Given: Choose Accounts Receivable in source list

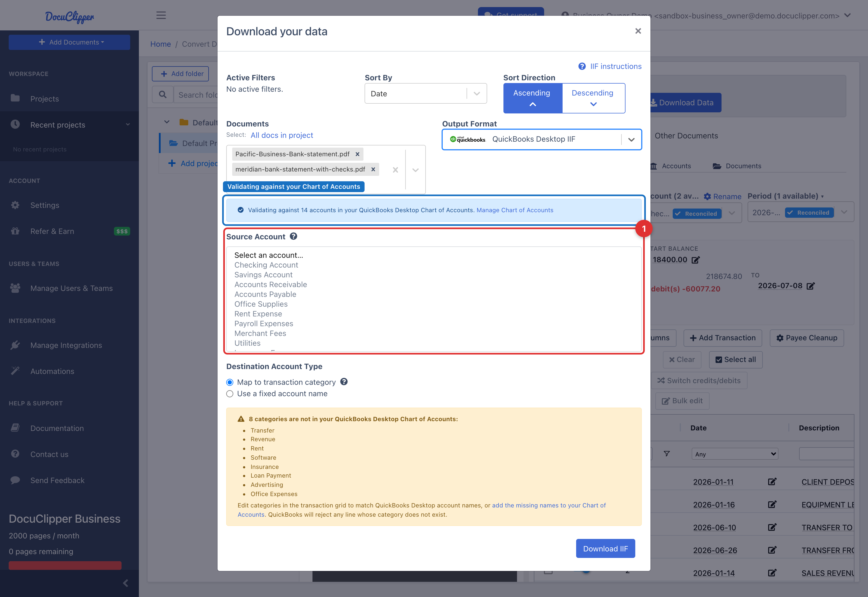Looking at the screenshot, I should pyautogui.click(x=270, y=284).
